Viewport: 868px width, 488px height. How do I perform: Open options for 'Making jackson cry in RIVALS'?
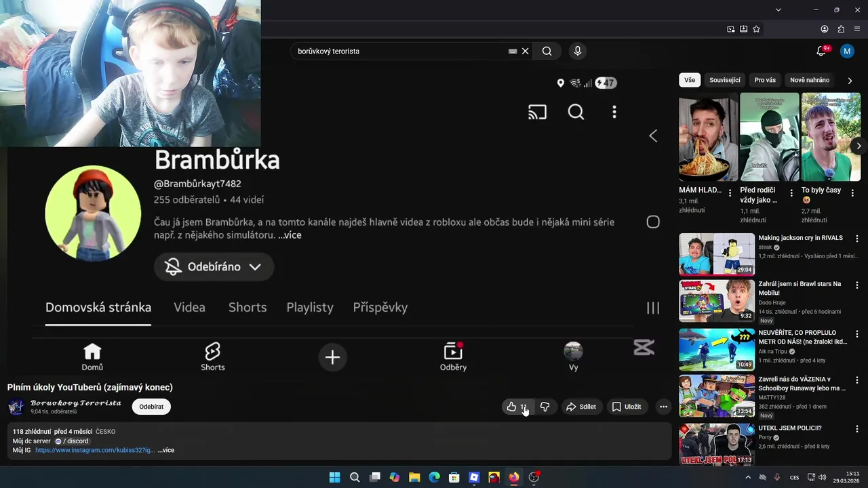coord(857,239)
